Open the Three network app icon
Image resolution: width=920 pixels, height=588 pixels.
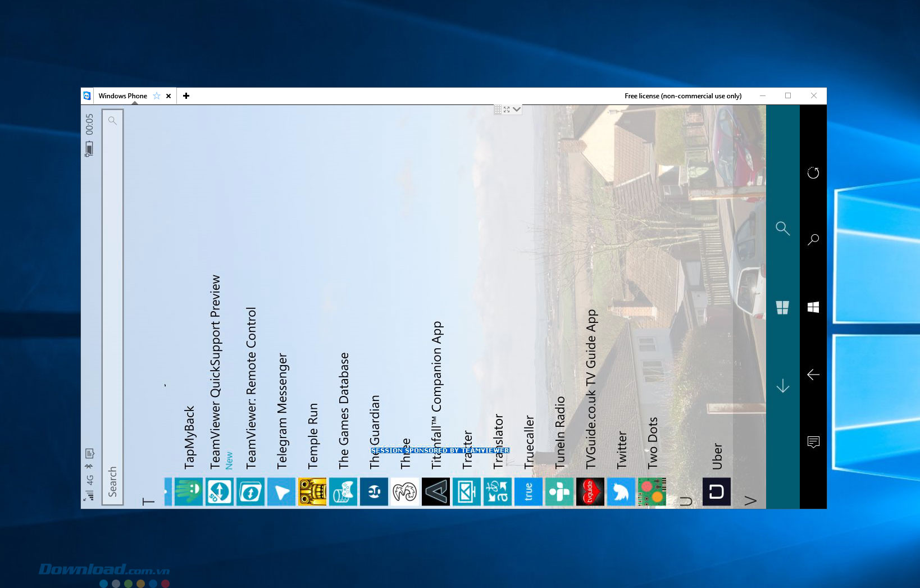[405, 492]
